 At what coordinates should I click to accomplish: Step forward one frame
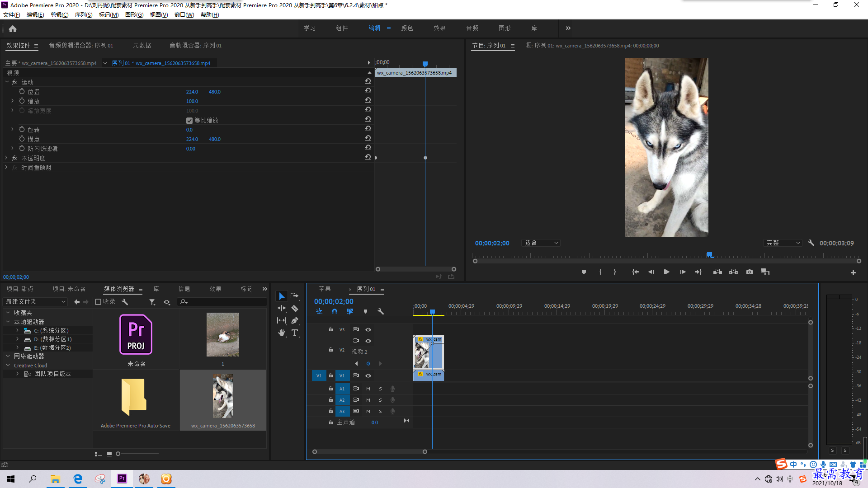(x=683, y=272)
